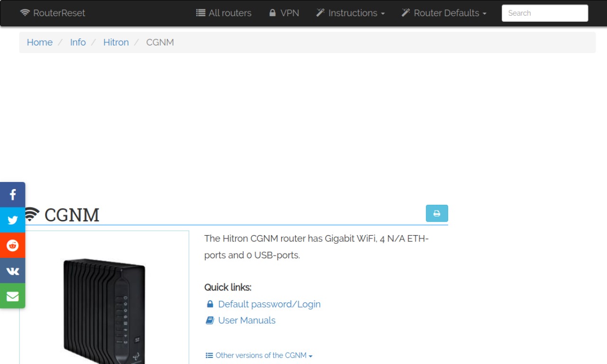This screenshot has height=364, width=607.
Task: Click the lock icon beside Default password/Login
Action: tap(210, 304)
